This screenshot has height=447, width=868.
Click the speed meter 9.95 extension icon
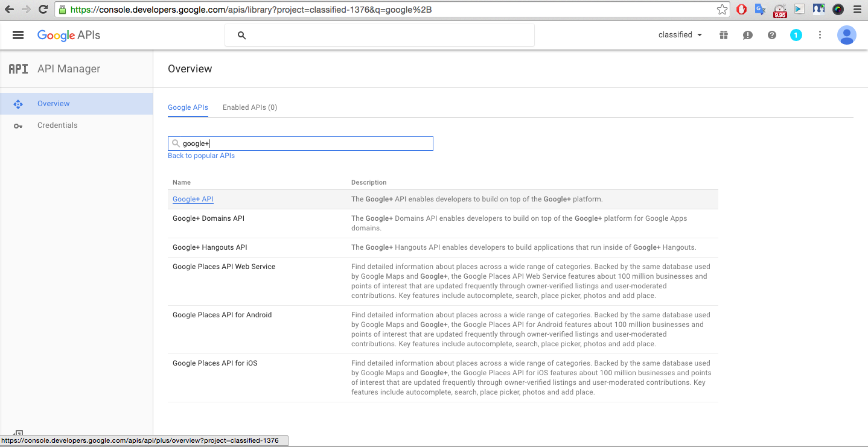(780, 10)
